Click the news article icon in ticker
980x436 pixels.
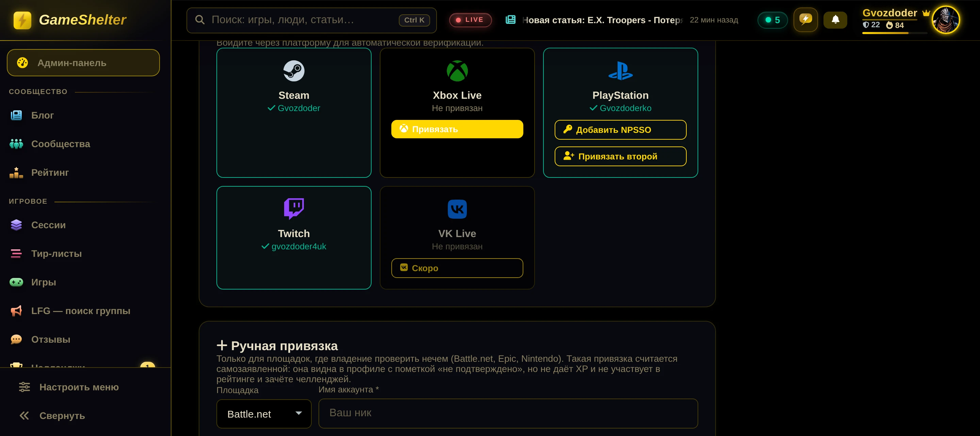(510, 19)
